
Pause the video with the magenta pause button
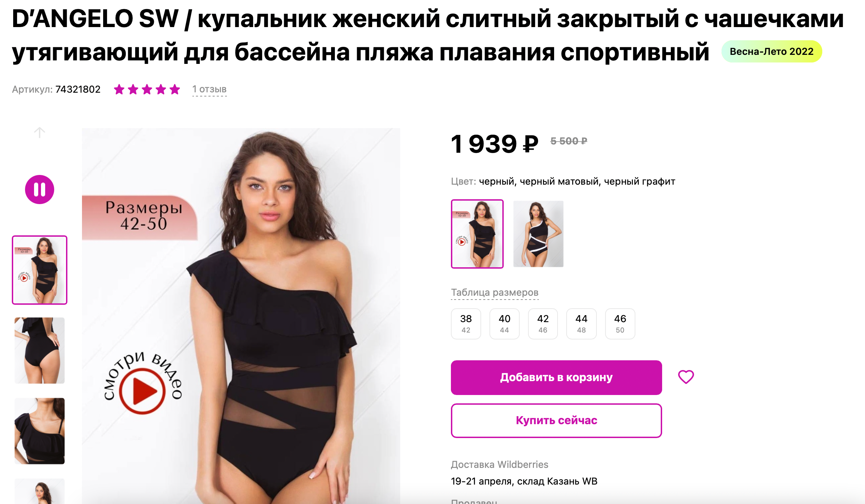pyautogui.click(x=40, y=190)
